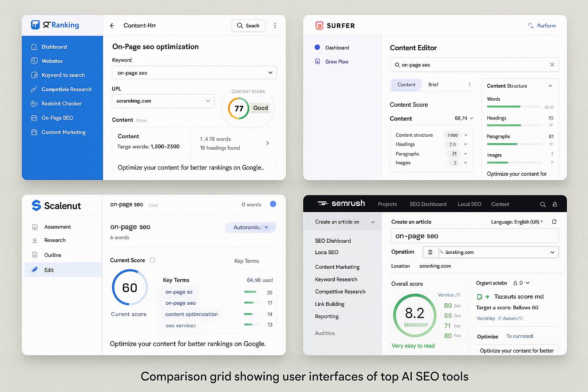Viewport: 588px width, 392px height.
Task: Click the Headings progress bar in Content Structure
Action: coord(514,125)
